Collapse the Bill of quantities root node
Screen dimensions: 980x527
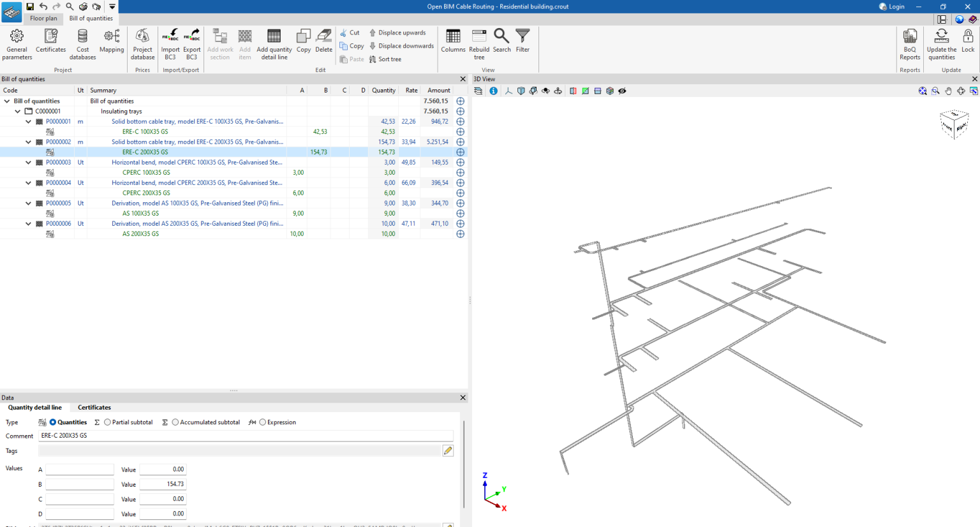click(x=6, y=100)
